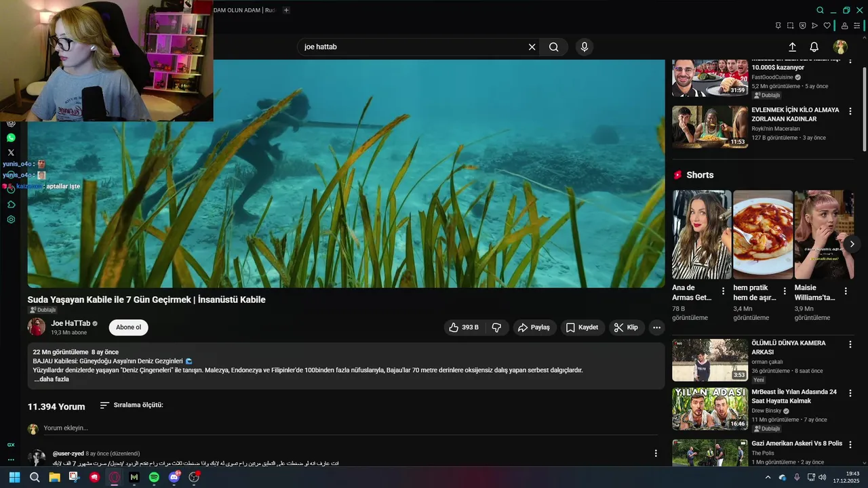
Task: Like the video with 393 B thumbs up
Action: click(464, 327)
